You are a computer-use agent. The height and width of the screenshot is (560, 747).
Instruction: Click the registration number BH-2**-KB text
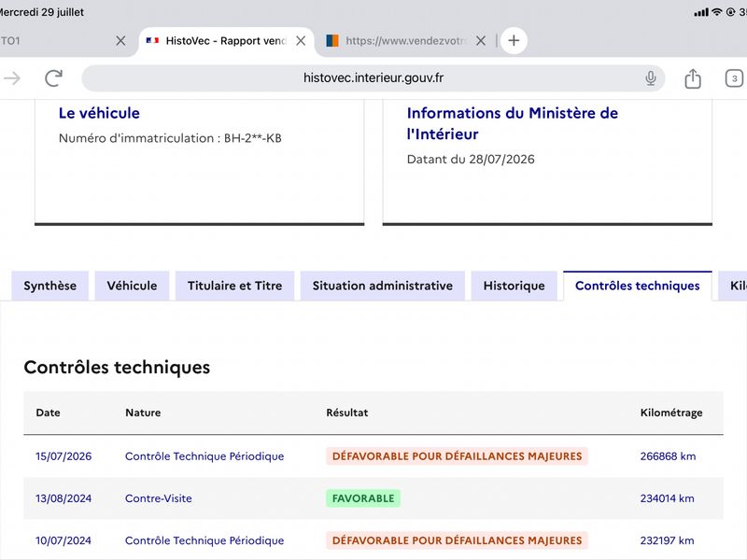click(252, 138)
